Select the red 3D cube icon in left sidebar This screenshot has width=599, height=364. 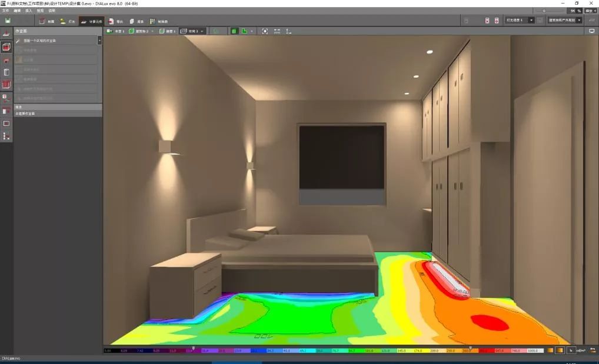coord(6,47)
